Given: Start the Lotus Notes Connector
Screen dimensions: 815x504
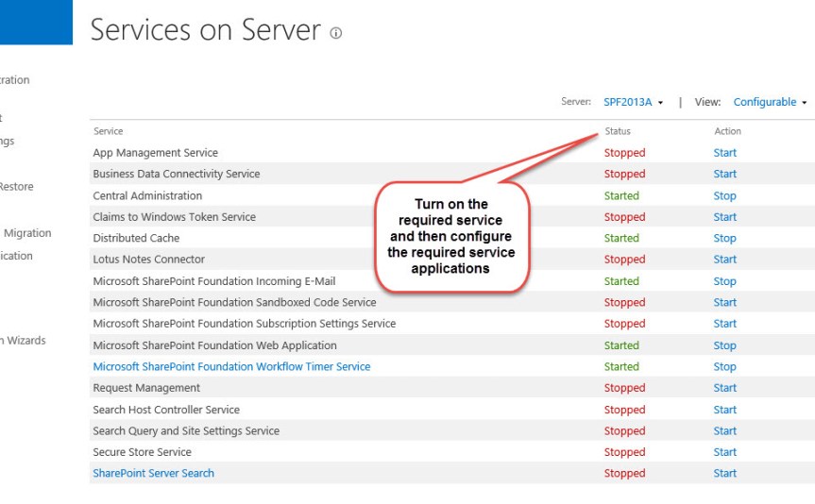Looking at the screenshot, I should pyautogui.click(x=724, y=260).
